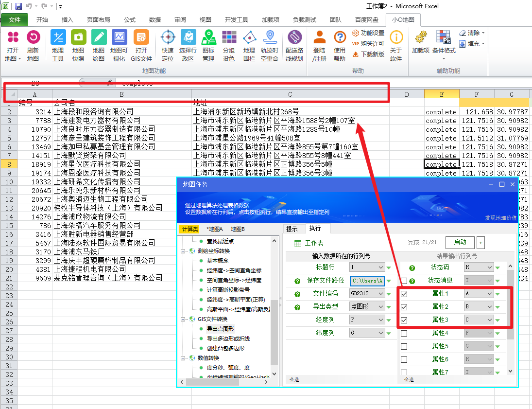532x409 pixels.
Task: Open the 导出类型 点图形 dropdown
Action: coord(367,306)
